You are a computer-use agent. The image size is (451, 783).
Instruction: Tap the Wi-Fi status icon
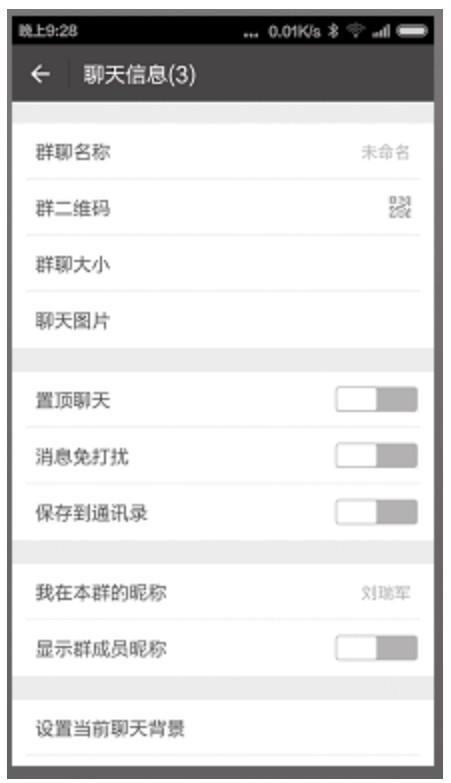tap(356, 31)
